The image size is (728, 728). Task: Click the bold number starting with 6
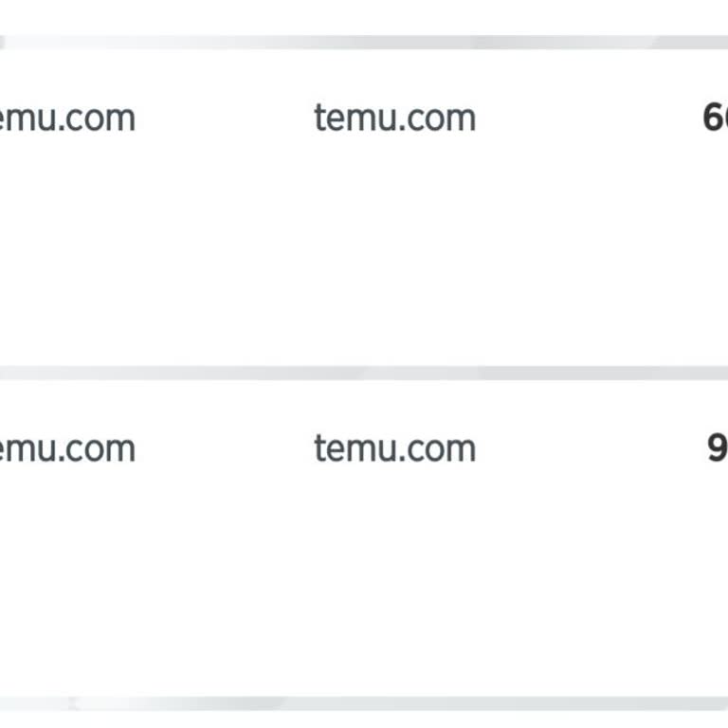(715, 118)
